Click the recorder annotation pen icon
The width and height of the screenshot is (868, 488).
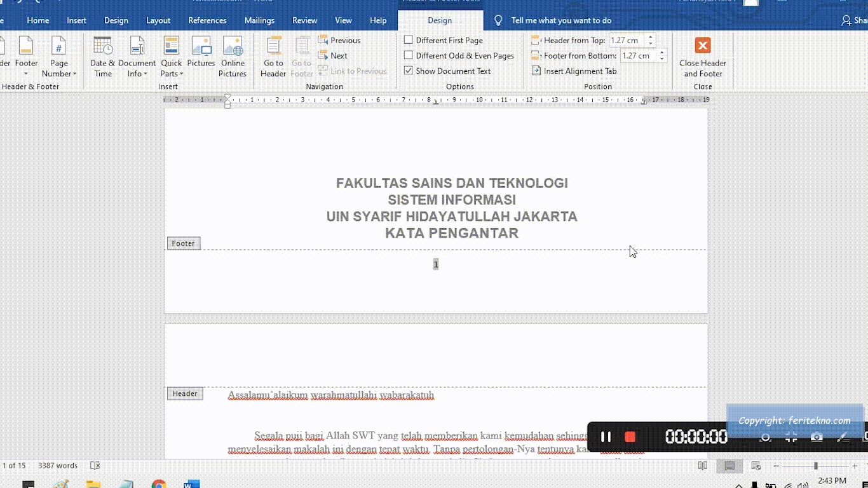pos(843,437)
